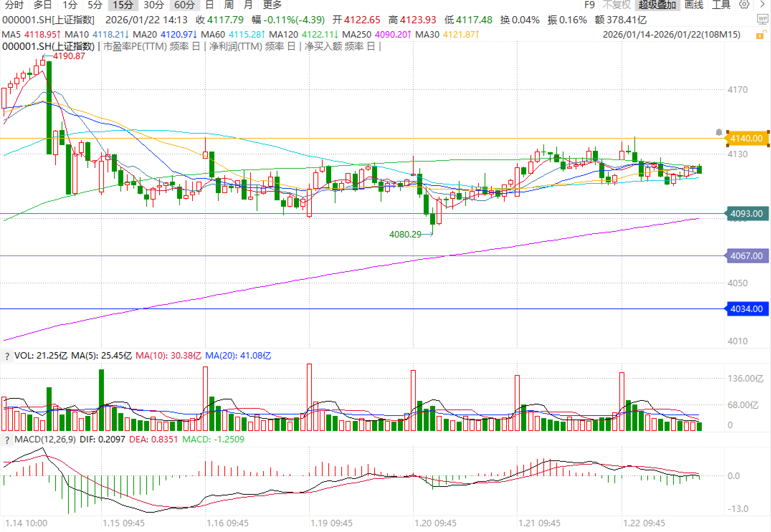The width and height of the screenshot is (771, 532).
Task: Open the settings gear icon
Action: tap(744, 5)
